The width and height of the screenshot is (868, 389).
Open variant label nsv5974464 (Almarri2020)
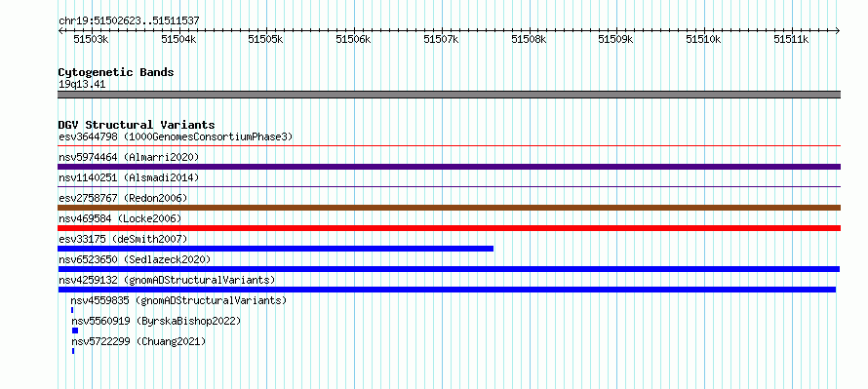point(129,157)
